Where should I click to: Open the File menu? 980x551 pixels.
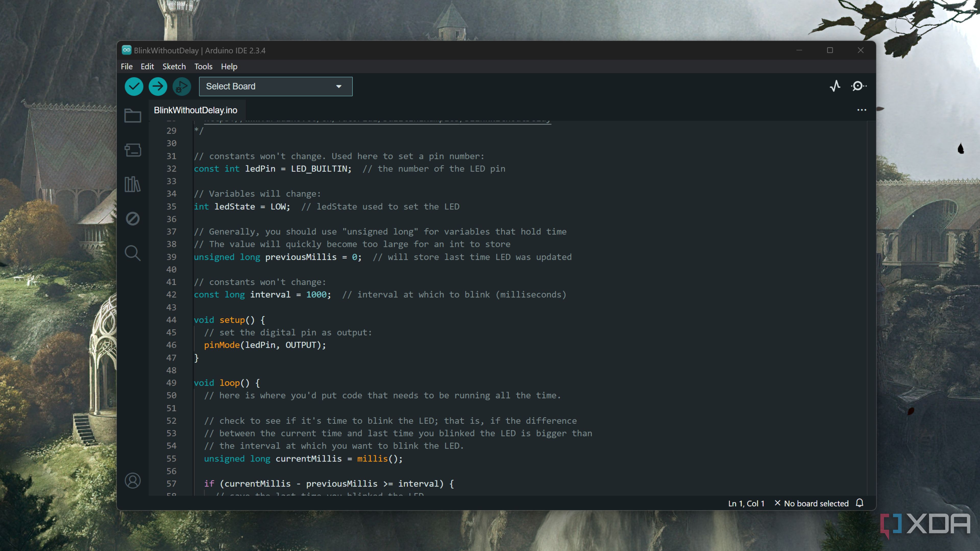127,67
